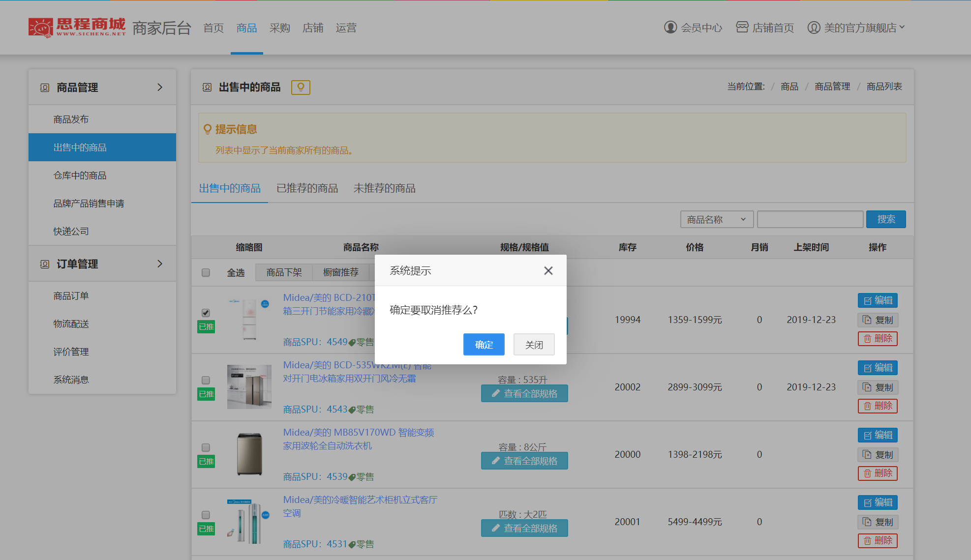The image size is (971, 560).
Task: Open the 商品名称 search dropdown
Action: pyautogui.click(x=717, y=219)
